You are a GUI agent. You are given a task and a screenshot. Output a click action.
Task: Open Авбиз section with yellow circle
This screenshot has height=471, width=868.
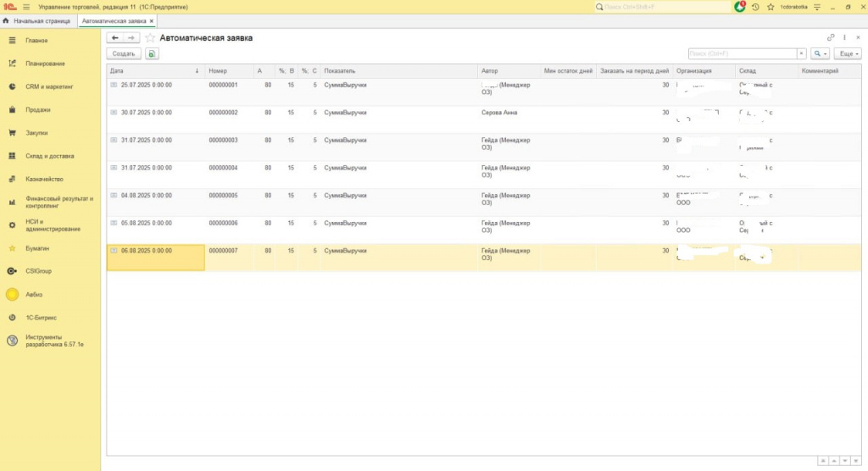[50, 295]
